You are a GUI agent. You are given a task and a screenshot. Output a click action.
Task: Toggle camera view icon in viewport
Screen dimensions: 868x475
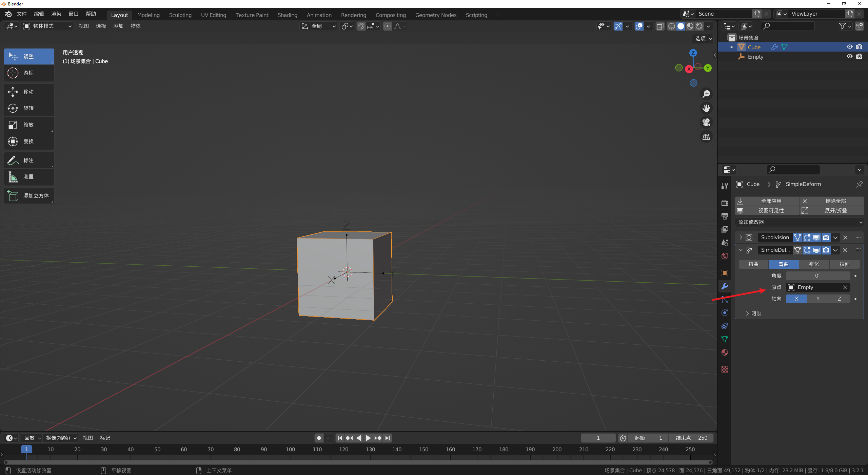(706, 122)
